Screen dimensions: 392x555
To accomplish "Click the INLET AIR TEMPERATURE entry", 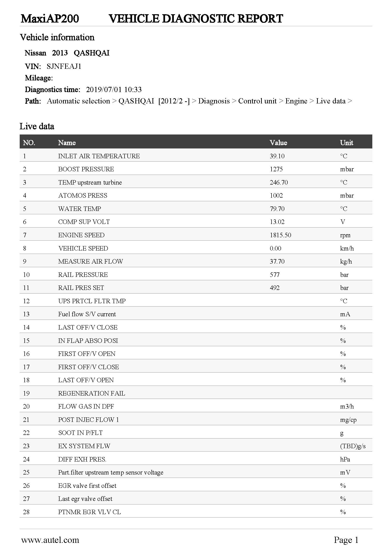I will click(99, 156).
